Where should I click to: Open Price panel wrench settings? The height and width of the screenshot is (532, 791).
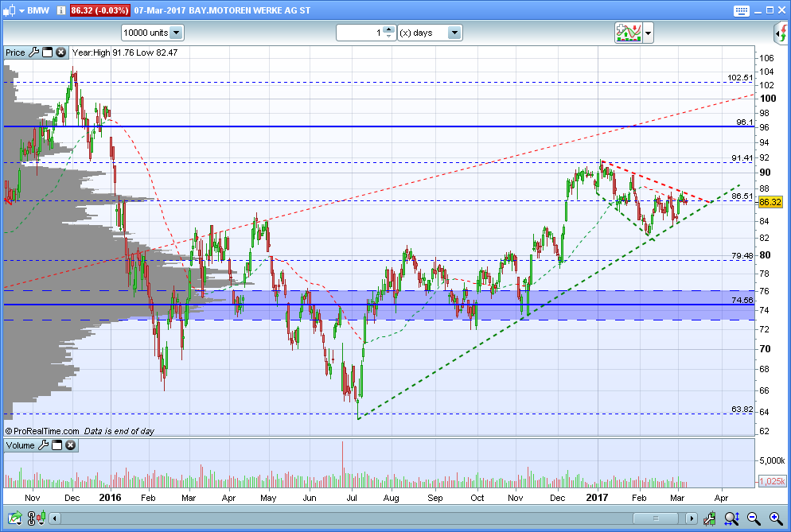[x=33, y=52]
